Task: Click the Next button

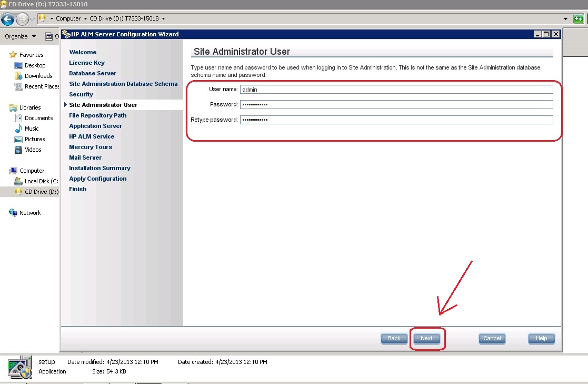Action: tap(426, 339)
